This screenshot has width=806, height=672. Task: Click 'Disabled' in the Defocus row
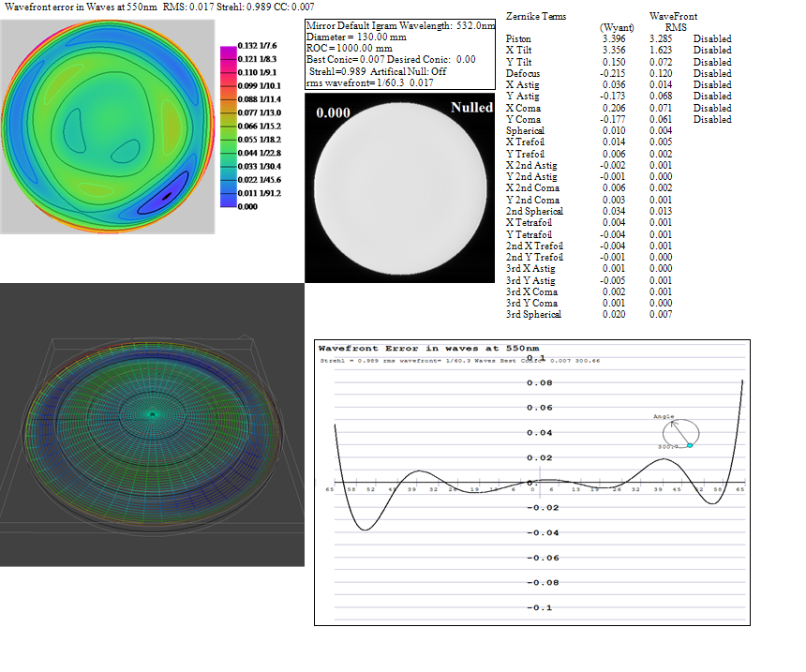point(712,73)
